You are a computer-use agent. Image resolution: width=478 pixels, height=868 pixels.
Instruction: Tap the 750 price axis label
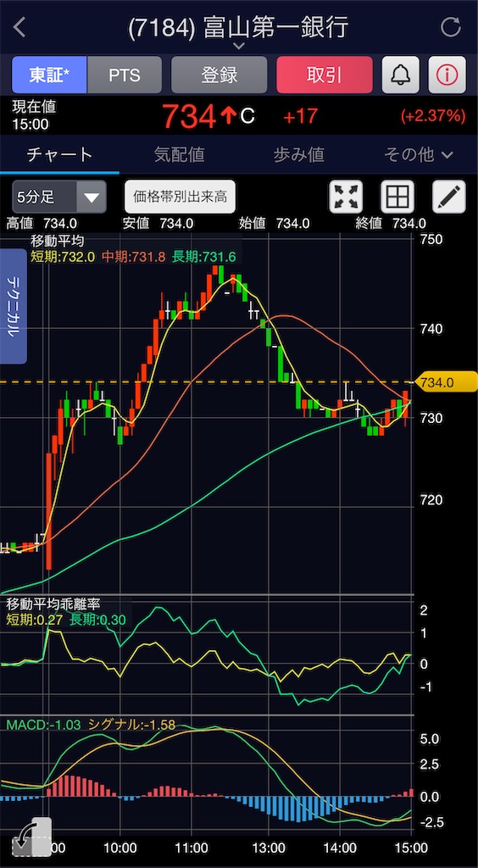(x=430, y=239)
